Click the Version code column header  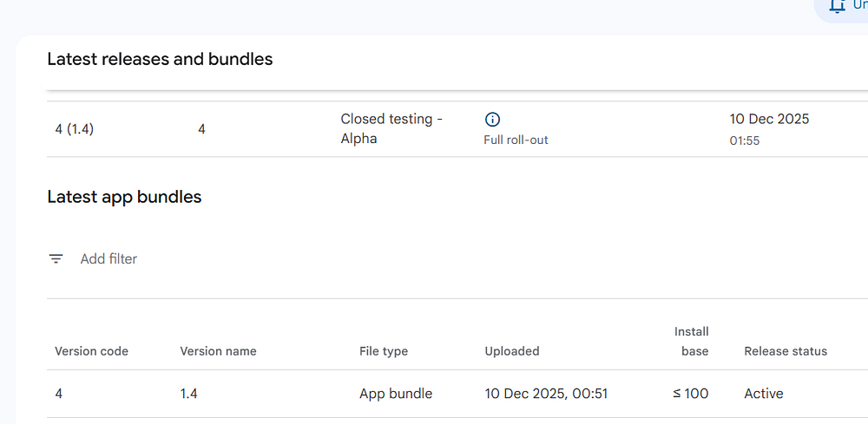[x=91, y=351]
